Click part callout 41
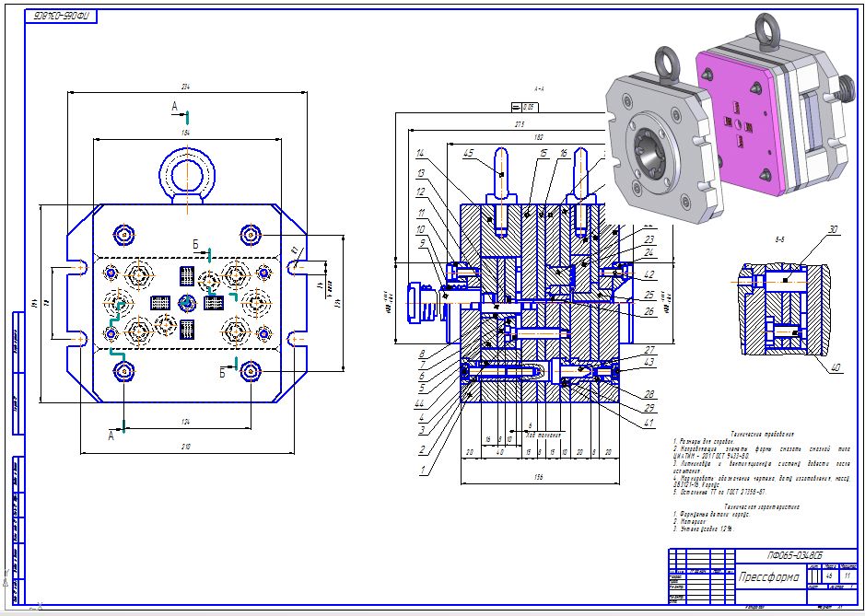The width and height of the screenshot is (865, 616). (649, 424)
